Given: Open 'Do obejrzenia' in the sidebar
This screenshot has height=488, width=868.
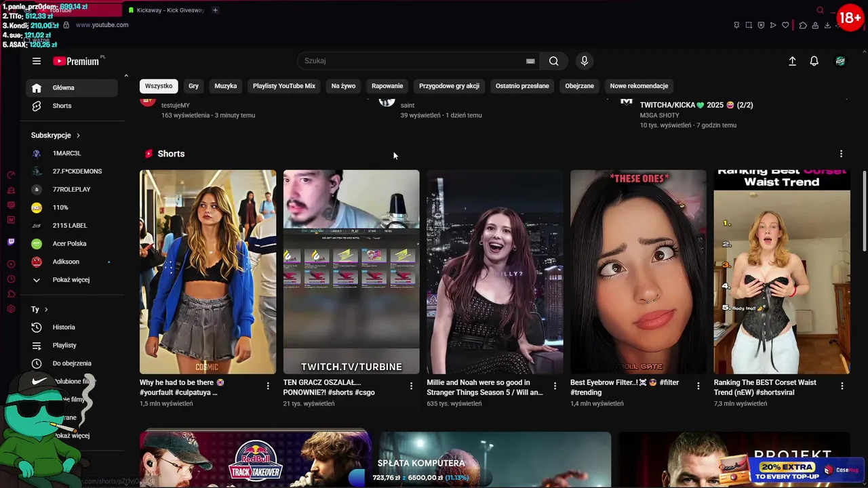Looking at the screenshot, I should click(x=72, y=363).
